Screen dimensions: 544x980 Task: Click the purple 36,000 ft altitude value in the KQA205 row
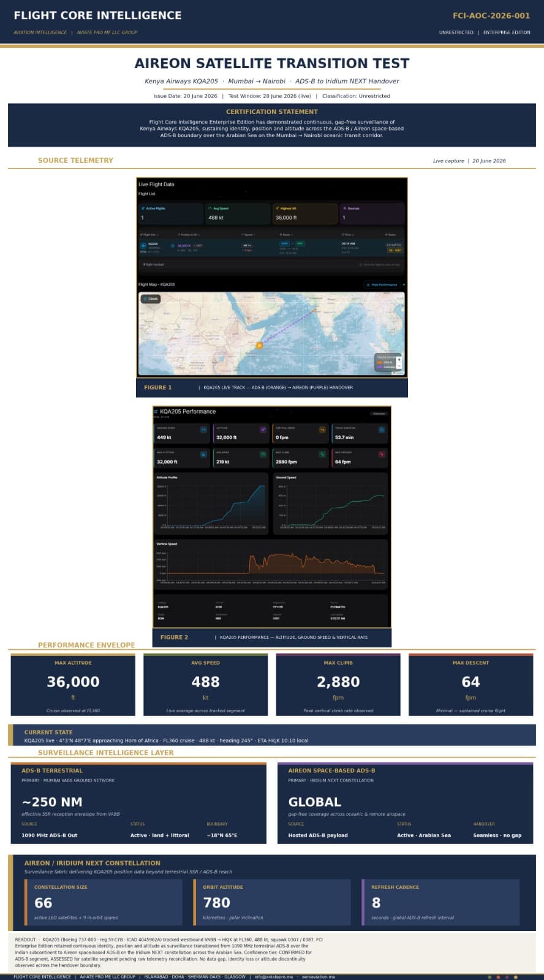183,245
